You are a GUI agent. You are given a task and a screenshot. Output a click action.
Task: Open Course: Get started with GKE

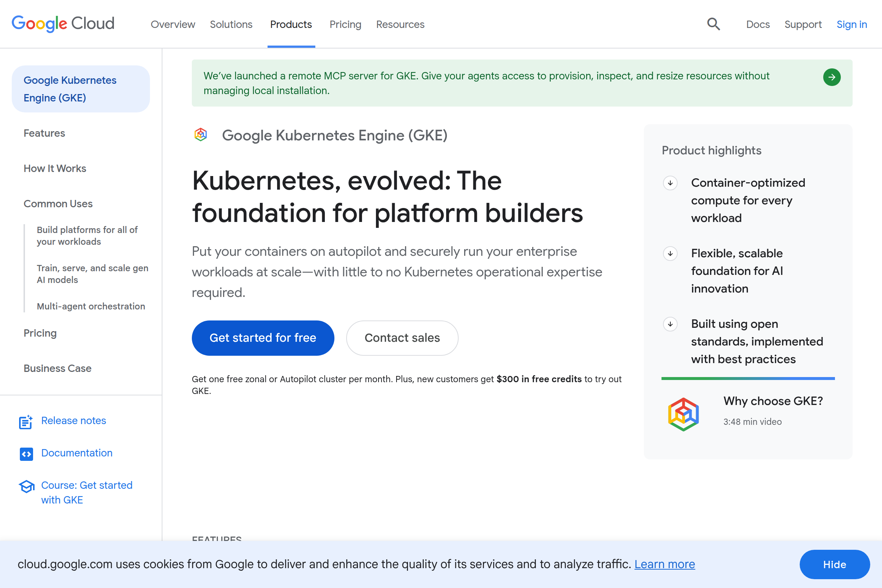coord(87,492)
